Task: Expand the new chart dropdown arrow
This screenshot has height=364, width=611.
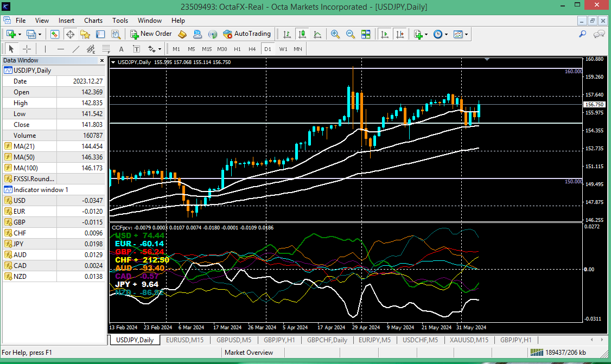Action: click(20, 34)
